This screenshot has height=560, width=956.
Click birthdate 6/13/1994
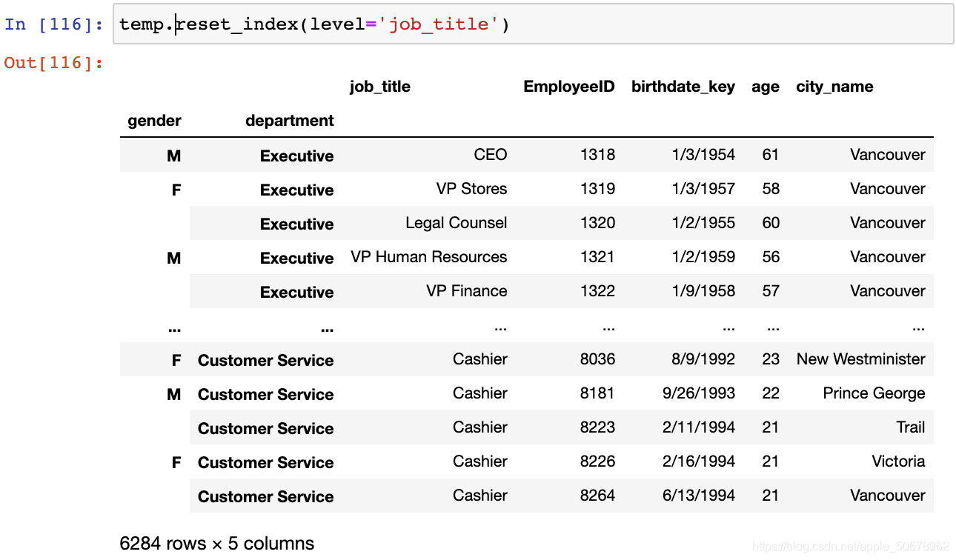point(699,496)
